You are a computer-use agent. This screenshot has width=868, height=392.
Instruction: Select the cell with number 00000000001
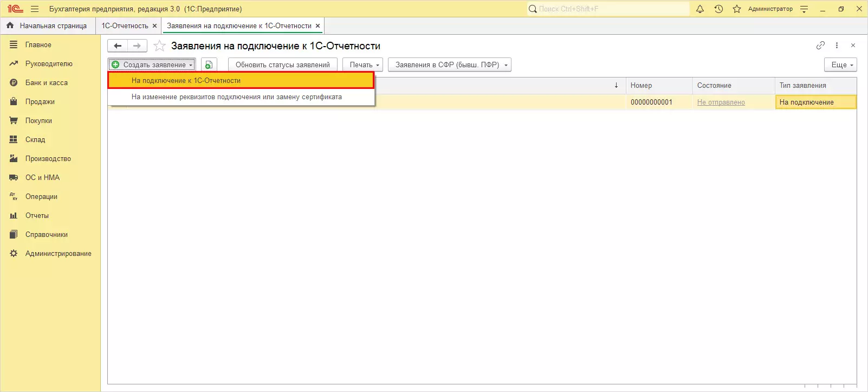point(659,102)
